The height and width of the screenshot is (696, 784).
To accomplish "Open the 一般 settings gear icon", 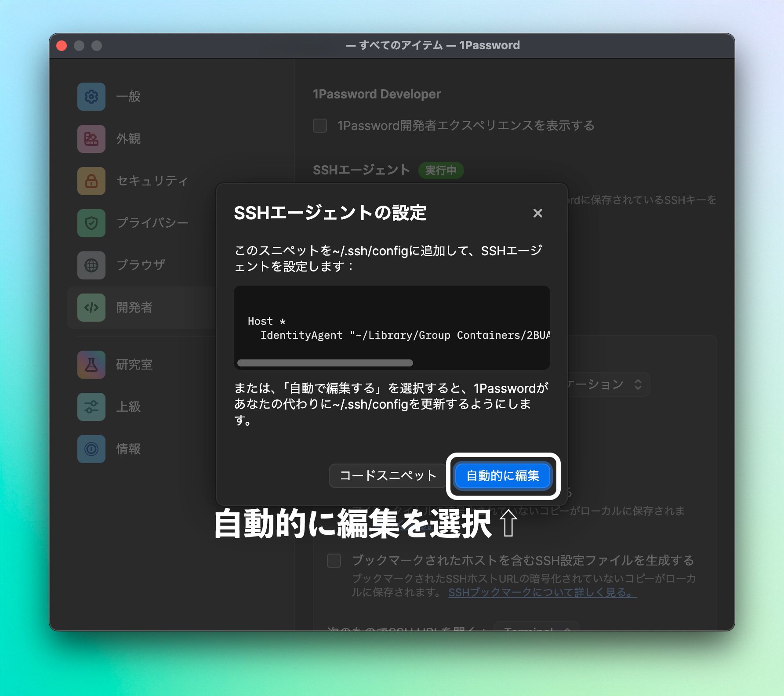I will pos(91,97).
